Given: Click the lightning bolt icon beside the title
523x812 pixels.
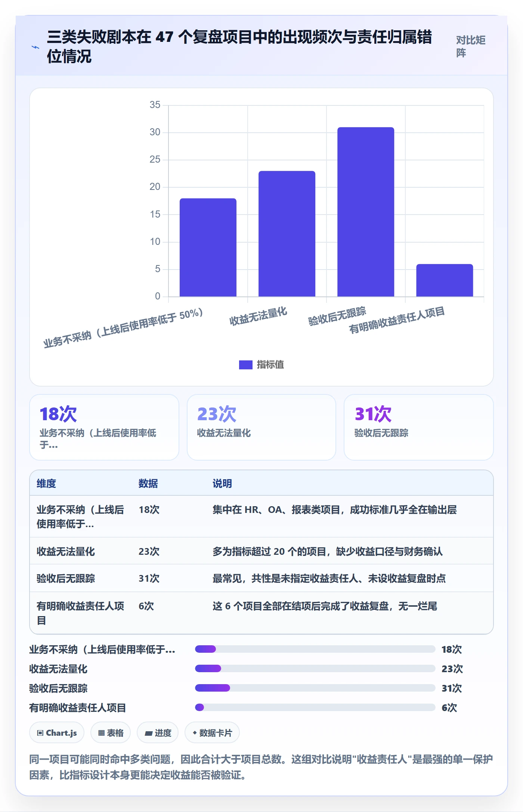Looking at the screenshot, I should (x=35, y=47).
